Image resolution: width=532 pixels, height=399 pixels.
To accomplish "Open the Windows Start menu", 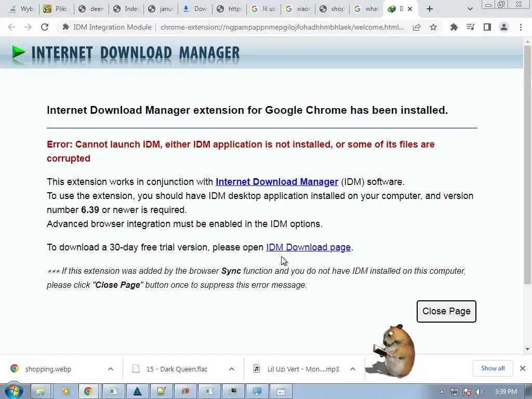I will [x=13, y=391].
